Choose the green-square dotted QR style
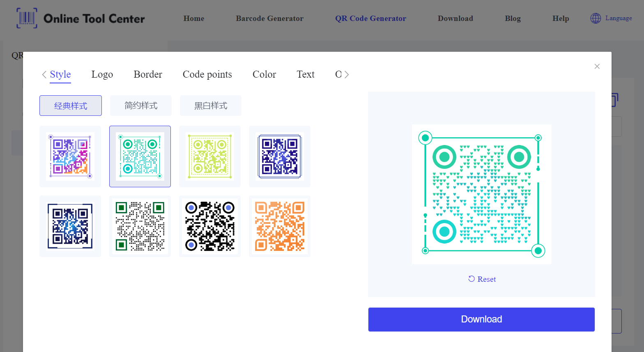Screen dimensions: 644x352 pos(140,226)
